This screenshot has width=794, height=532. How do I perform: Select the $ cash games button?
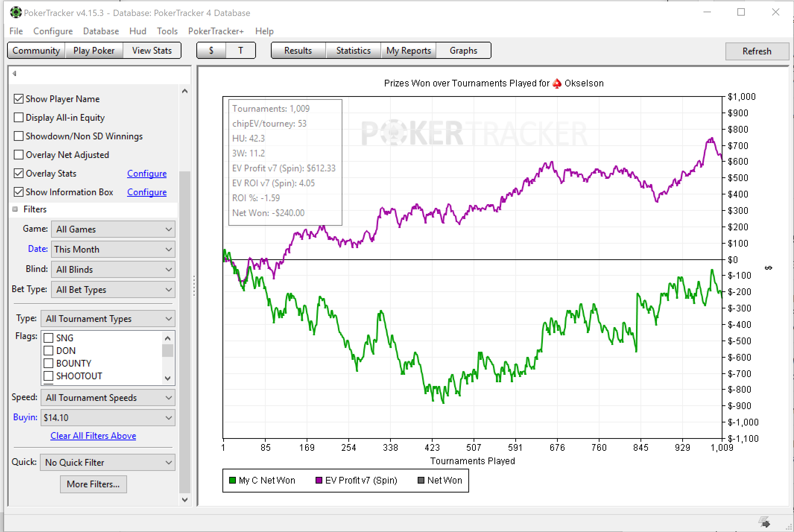click(x=211, y=51)
